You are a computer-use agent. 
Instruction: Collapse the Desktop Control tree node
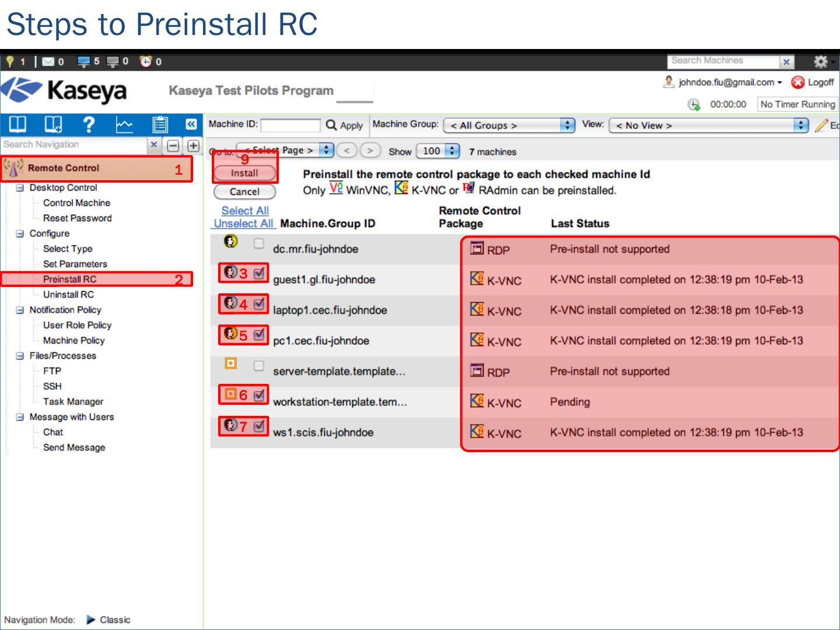pyautogui.click(x=20, y=188)
